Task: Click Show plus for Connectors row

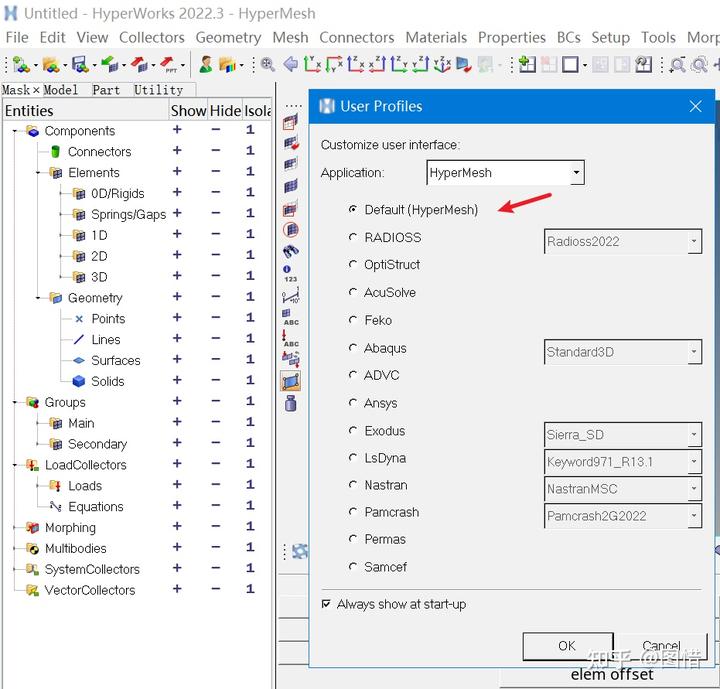Action: pyautogui.click(x=177, y=150)
